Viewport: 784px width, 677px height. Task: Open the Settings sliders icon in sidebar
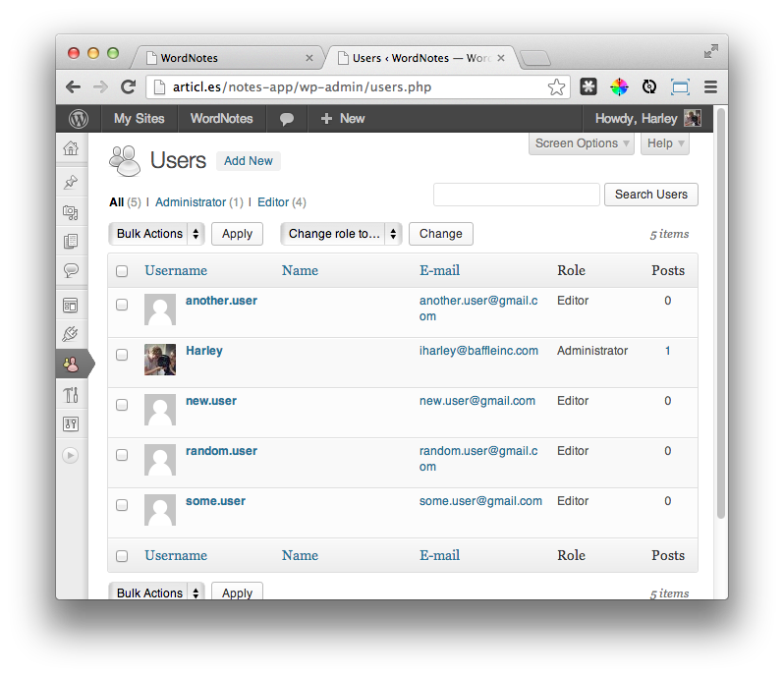tap(71, 424)
